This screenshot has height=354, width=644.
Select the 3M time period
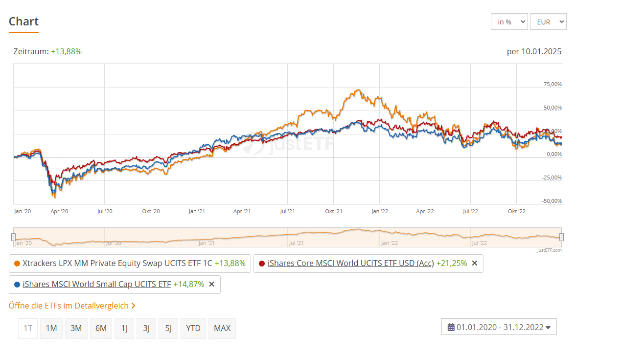76,328
